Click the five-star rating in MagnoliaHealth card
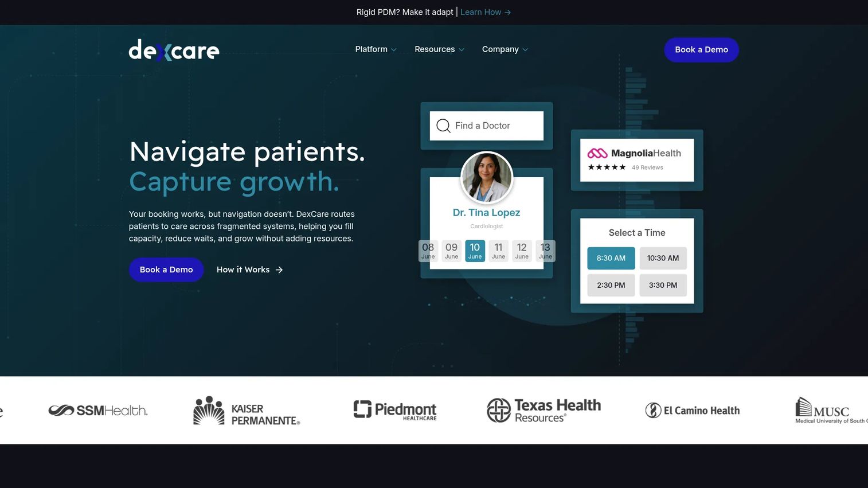Screen dimensions: 868x488 click(607, 167)
